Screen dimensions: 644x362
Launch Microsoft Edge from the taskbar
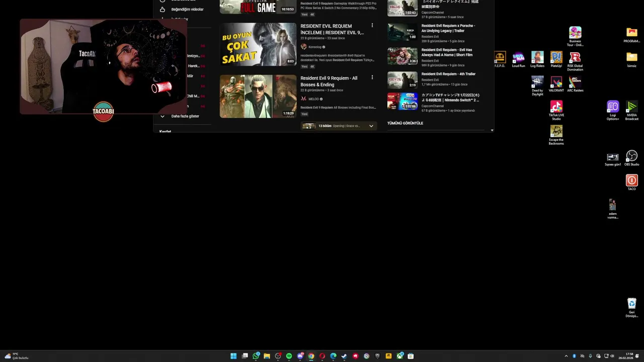pyautogui.click(x=333, y=356)
